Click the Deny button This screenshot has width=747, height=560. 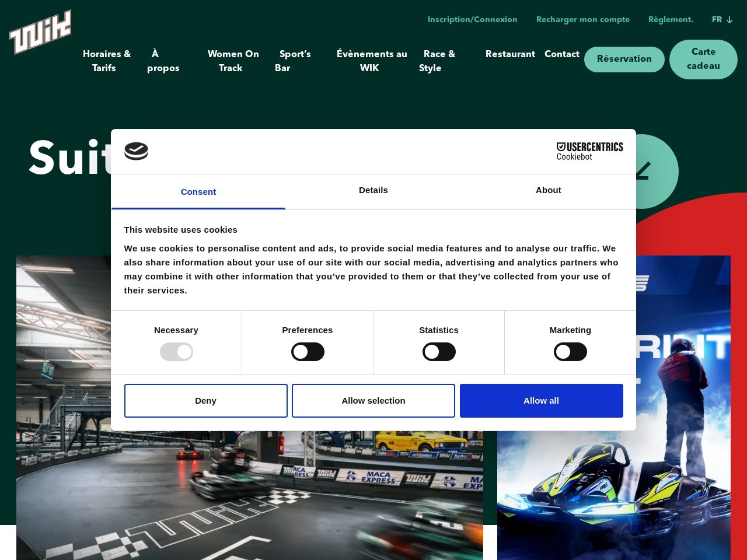(x=206, y=401)
